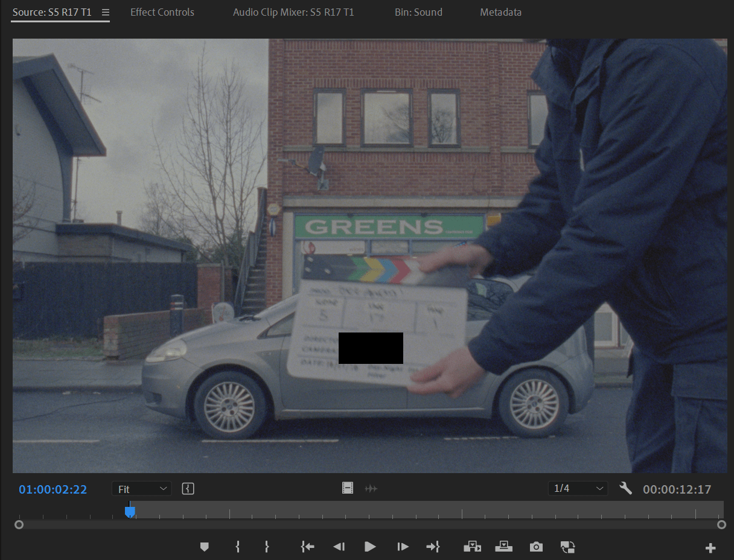Click the Add Marker icon

tap(205, 547)
